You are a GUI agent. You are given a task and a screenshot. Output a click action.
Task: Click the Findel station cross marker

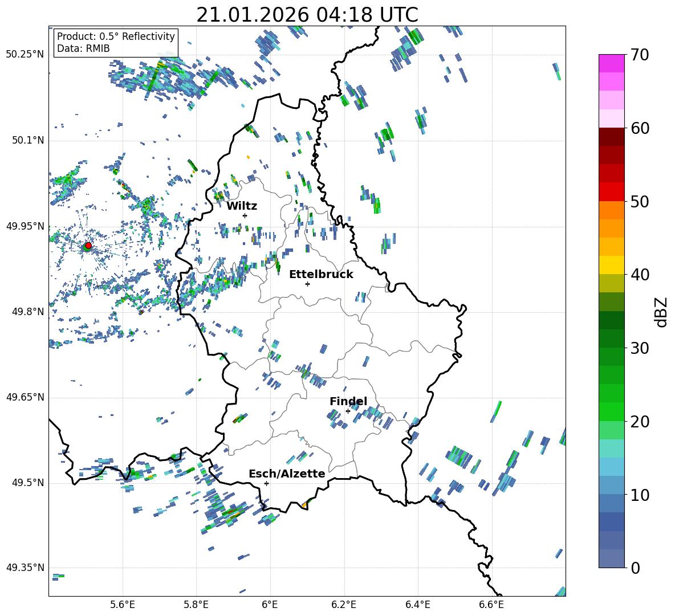click(348, 411)
